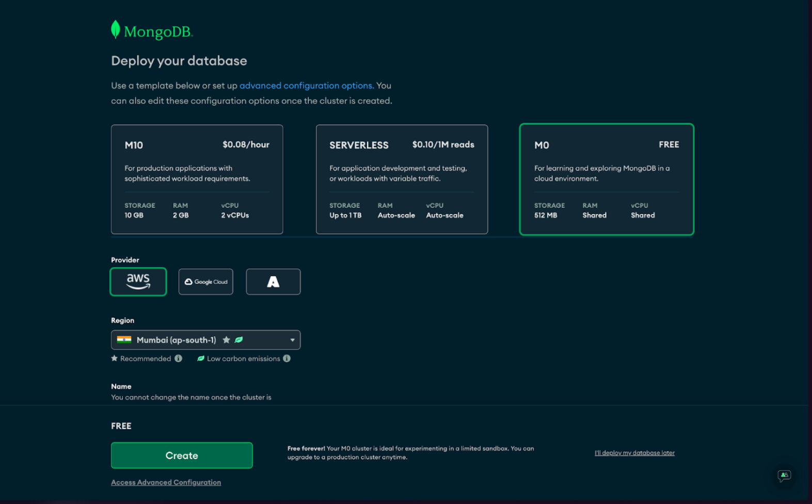
Task: Click the Provider label
Action: tap(125, 260)
